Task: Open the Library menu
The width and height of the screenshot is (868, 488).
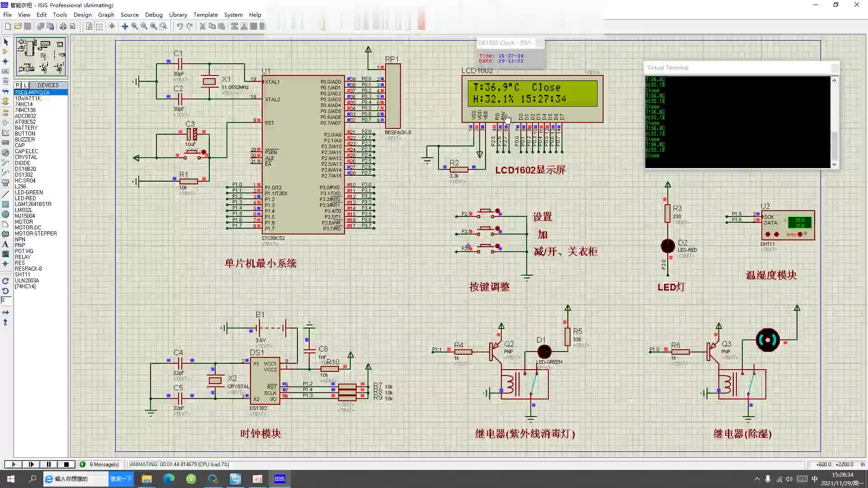Action: [x=178, y=14]
